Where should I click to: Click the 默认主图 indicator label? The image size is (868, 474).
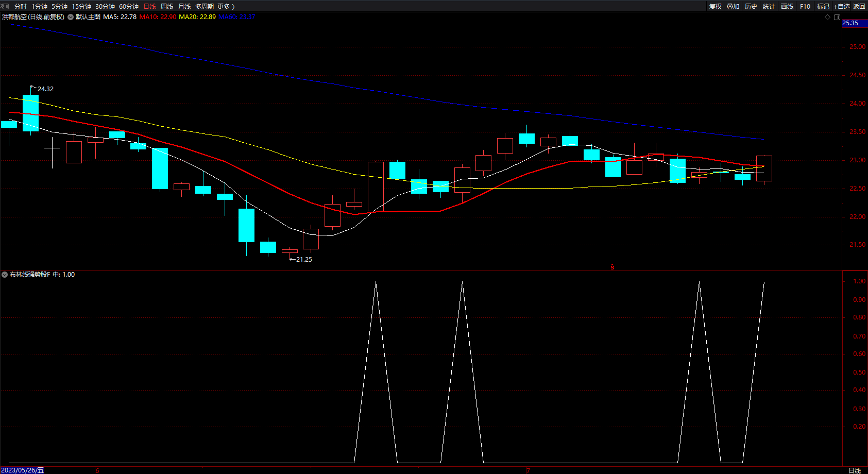88,17
